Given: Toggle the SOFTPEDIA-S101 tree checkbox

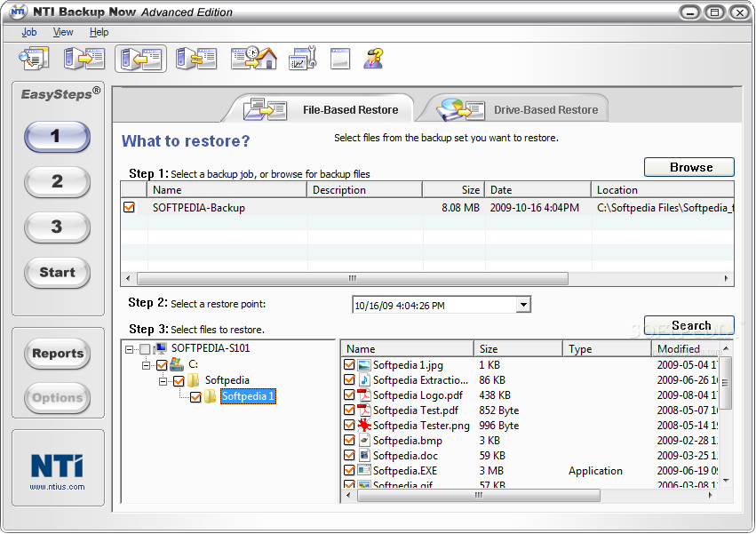Looking at the screenshot, I should [x=145, y=349].
